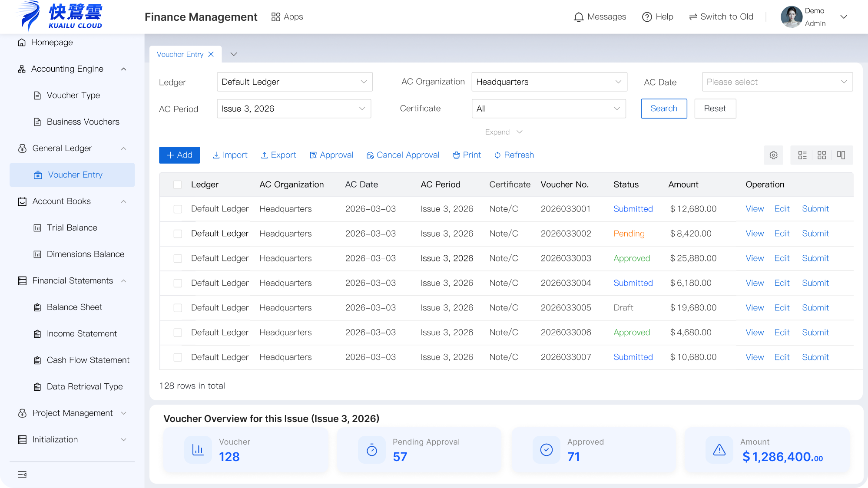The image size is (868, 488).
Task: Click the Add voucher button
Action: click(179, 155)
